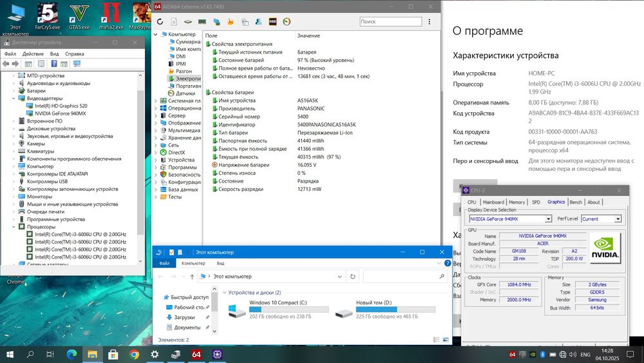Open GTA5.exe desktop shortcut
The image size is (644, 363).
pyautogui.click(x=79, y=15)
